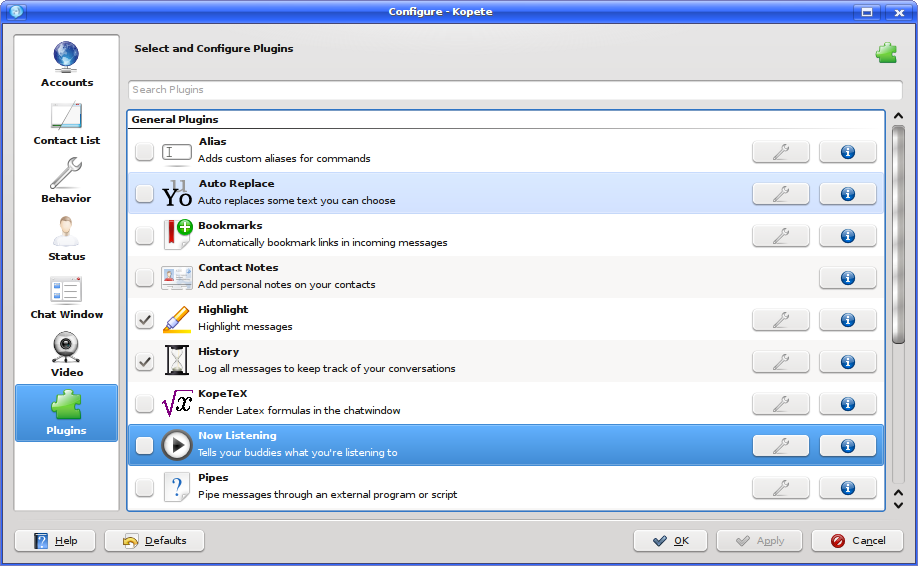The height and width of the screenshot is (566, 918).
Task: Configure the Alias plugin with wrench button
Action: (x=780, y=152)
